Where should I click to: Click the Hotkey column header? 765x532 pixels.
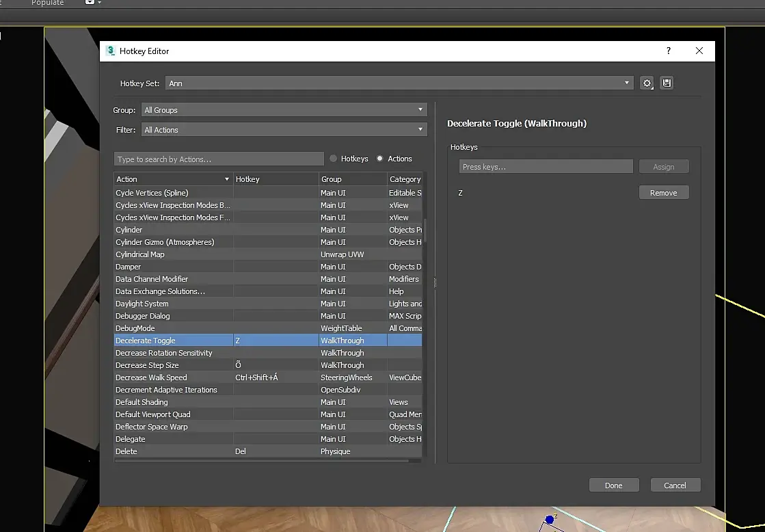coord(276,179)
